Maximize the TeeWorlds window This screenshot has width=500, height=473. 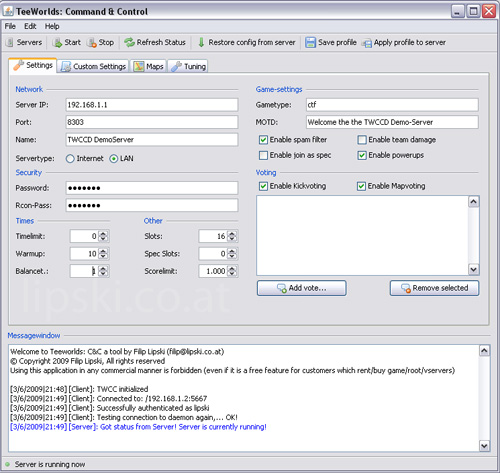(473, 11)
